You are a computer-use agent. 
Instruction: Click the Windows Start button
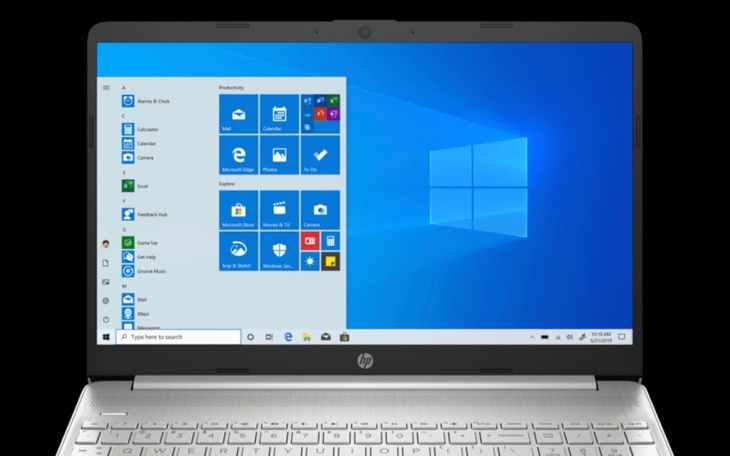[x=106, y=337]
